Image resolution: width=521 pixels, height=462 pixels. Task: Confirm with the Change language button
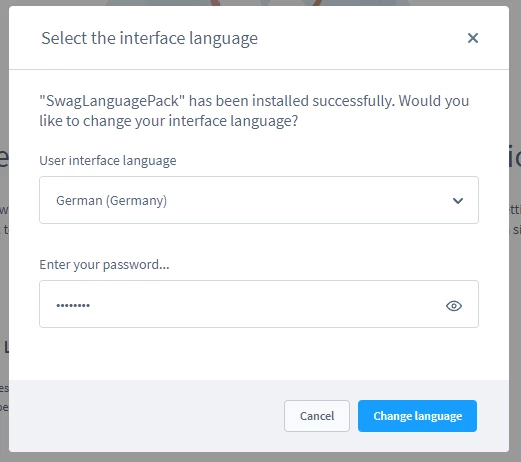click(x=417, y=416)
